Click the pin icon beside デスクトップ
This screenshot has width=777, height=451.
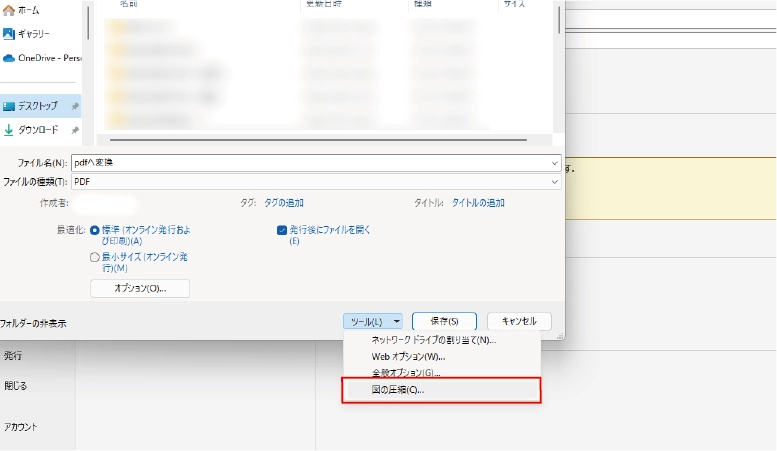[75, 106]
